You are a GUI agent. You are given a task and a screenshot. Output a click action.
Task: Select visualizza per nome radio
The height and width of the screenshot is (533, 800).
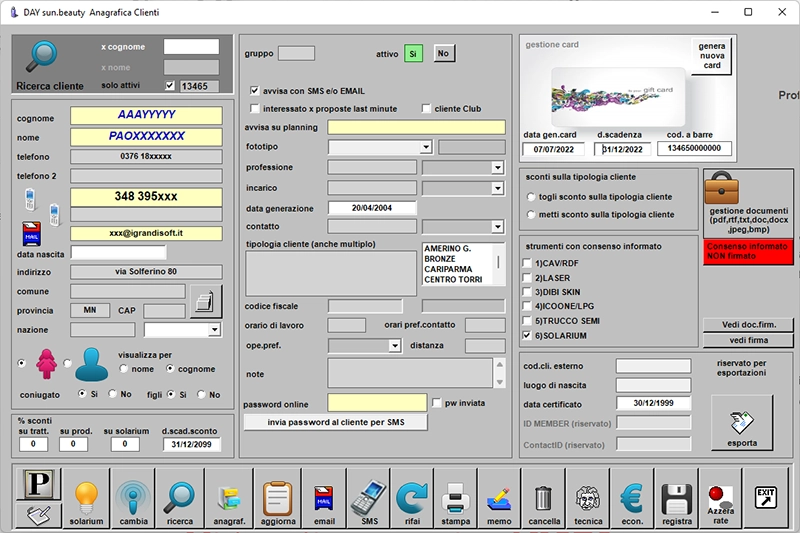(x=123, y=368)
